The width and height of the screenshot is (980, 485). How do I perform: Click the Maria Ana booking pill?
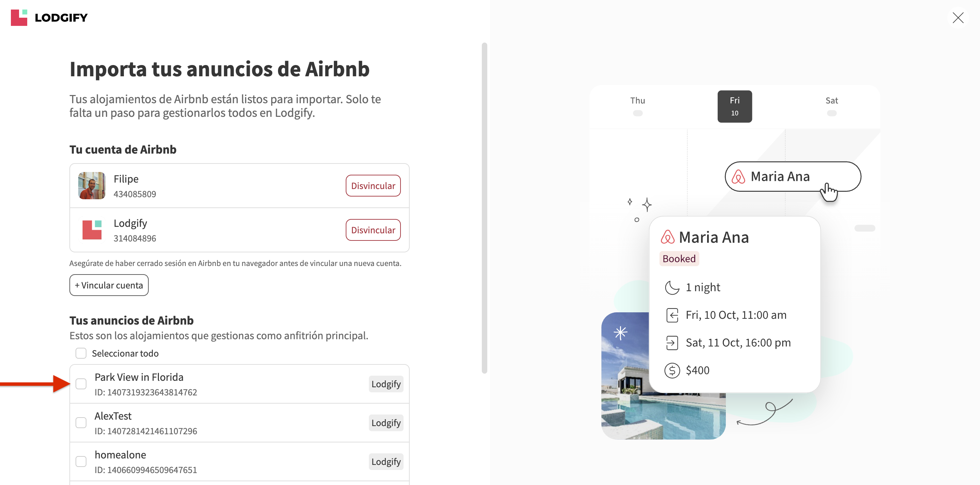[793, 177]
